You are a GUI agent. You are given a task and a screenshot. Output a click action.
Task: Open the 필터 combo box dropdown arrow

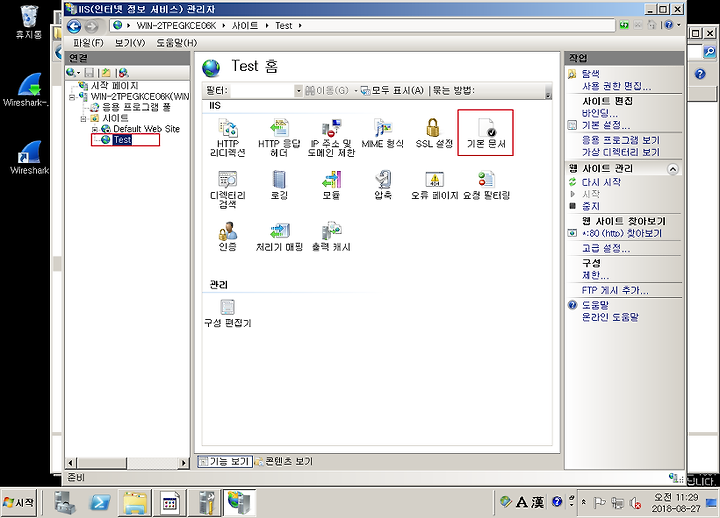(x=298, y=90)
